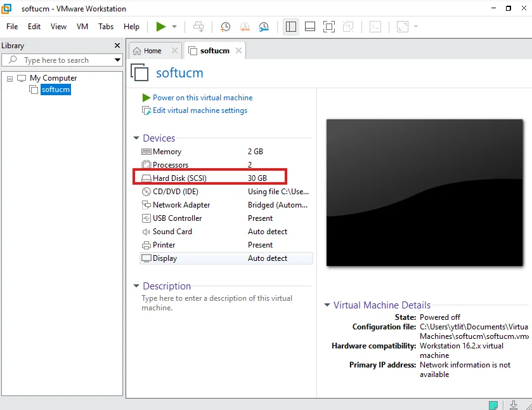This screenshot has width=532, height=410.
Task: Open the power options dropdown arrow
Action: click(x=174, y=27)
